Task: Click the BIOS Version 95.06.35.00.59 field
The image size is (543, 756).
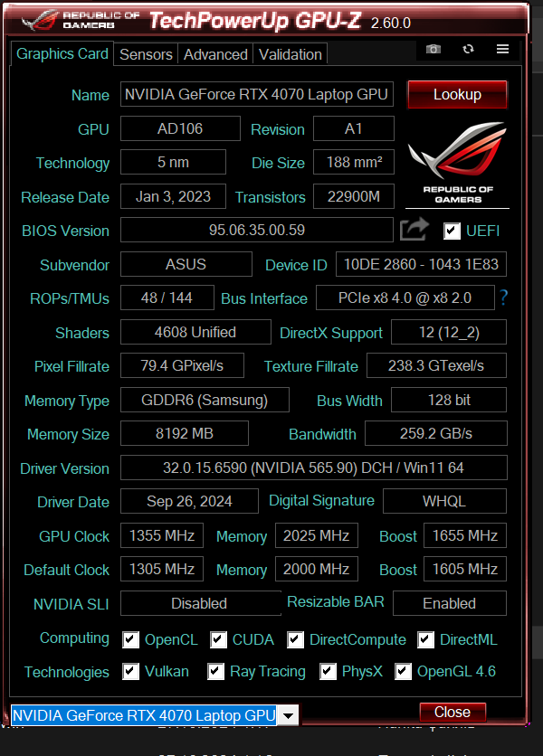Action: click(x=257, y=230)
